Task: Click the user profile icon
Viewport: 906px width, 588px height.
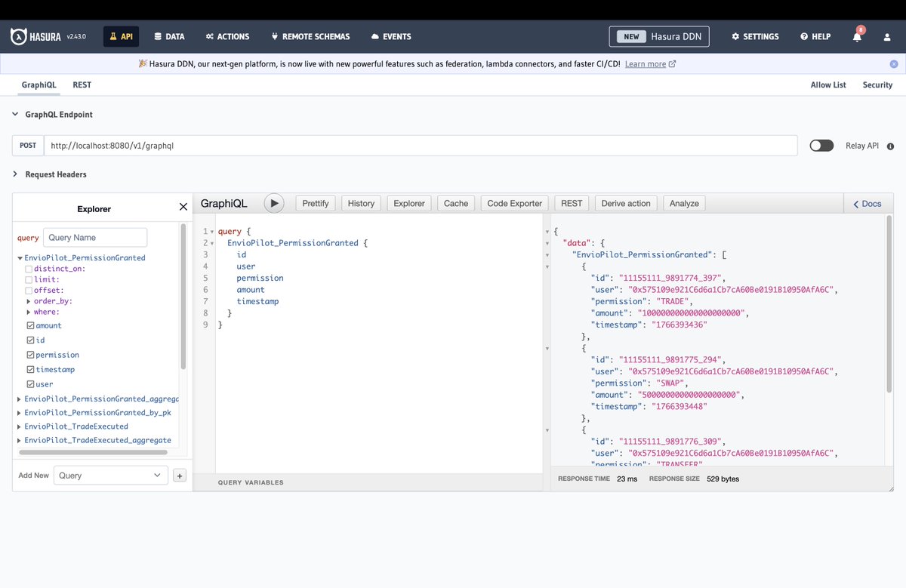Action: click(x=886, y=36)
